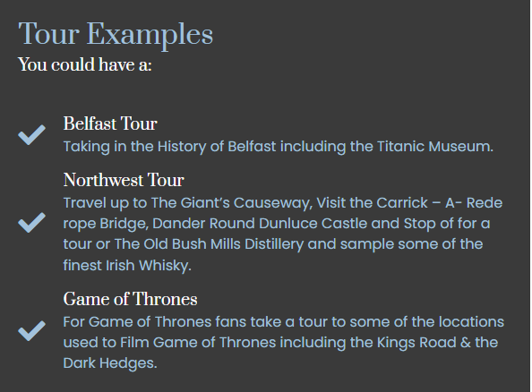This screenshot has height=392, width=532.
Task: Click the checkmark icon beside Northwest Tour
Action: (31, 223)
